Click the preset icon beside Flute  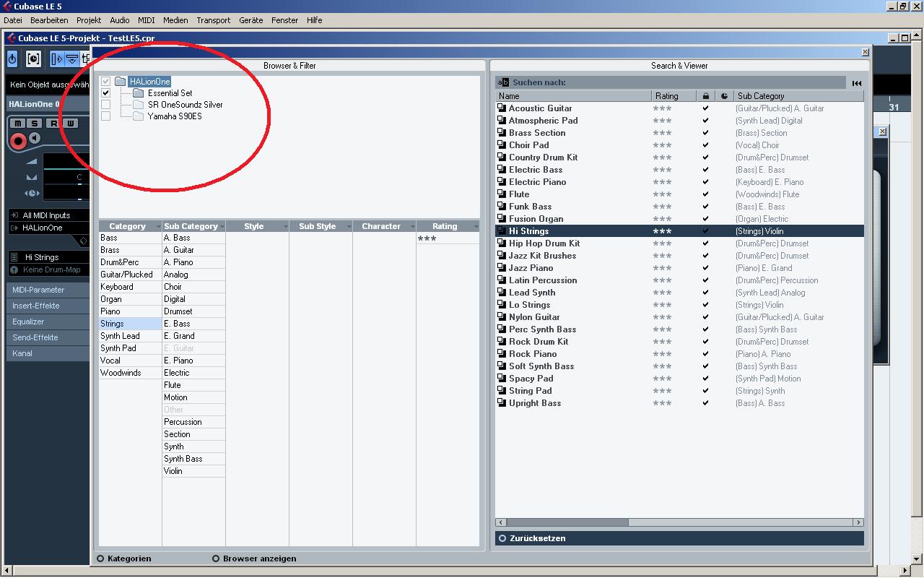(x=502, y=194)
